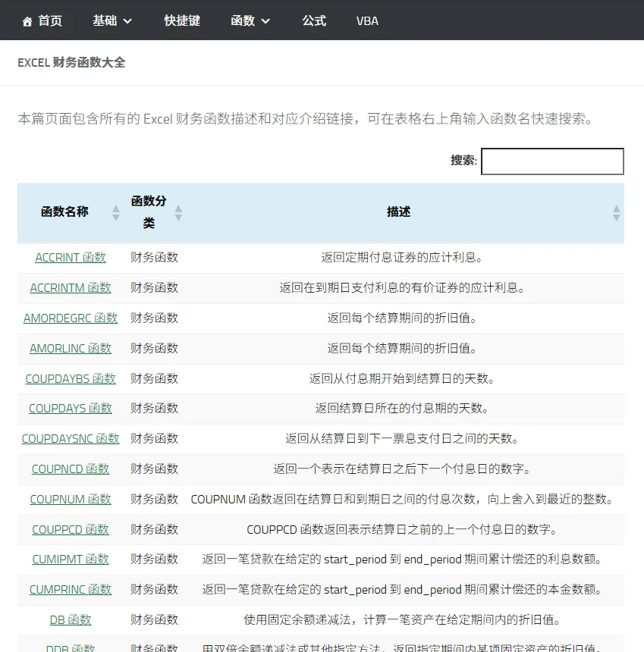Click the EXCEL 财务函数大全 page title
Viewport: 644px width, 652px height.
pos(71,62)
